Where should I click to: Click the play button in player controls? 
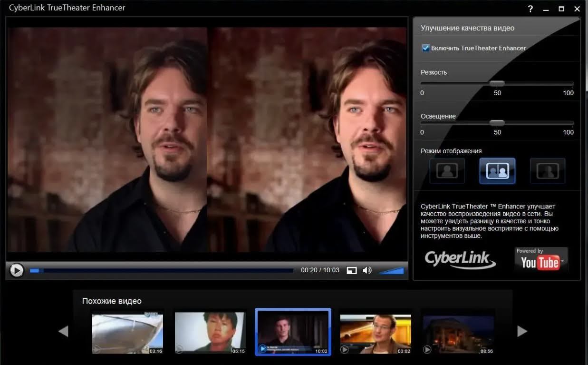pos(16,270)
